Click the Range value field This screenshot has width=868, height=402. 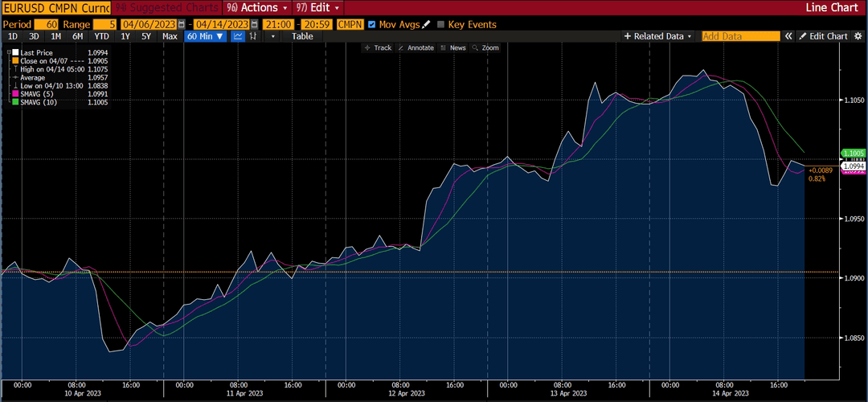tap(106, 24)
